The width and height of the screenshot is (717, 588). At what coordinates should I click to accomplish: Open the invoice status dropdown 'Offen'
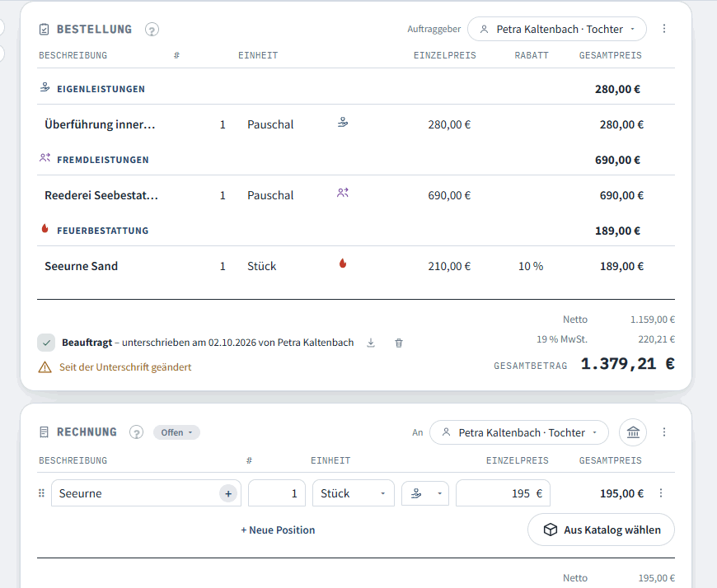[x=176, y=432]
